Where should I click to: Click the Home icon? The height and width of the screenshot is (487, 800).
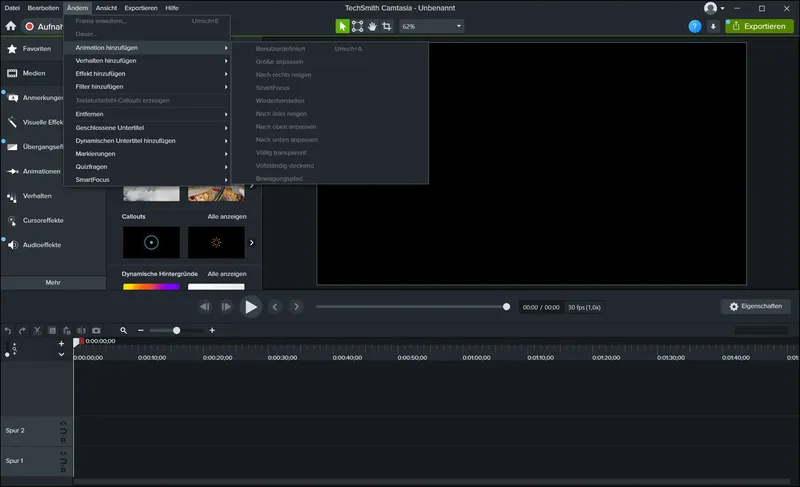(11, 26)
